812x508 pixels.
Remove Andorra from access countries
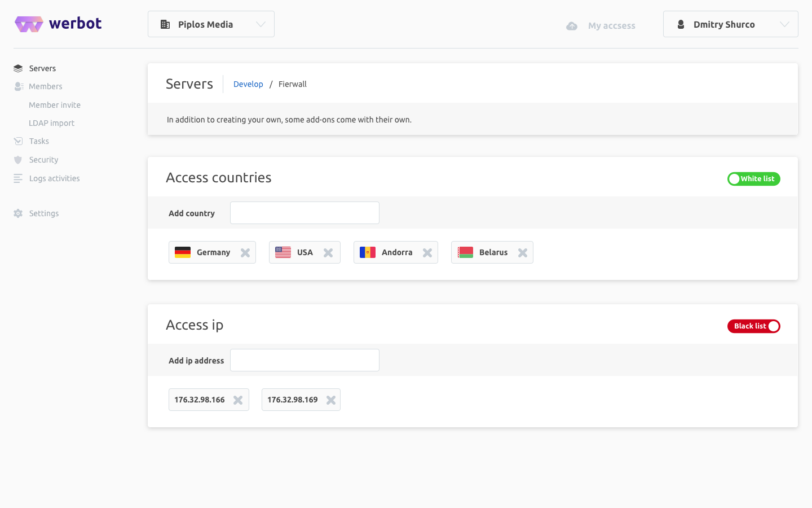coord(427,253)
